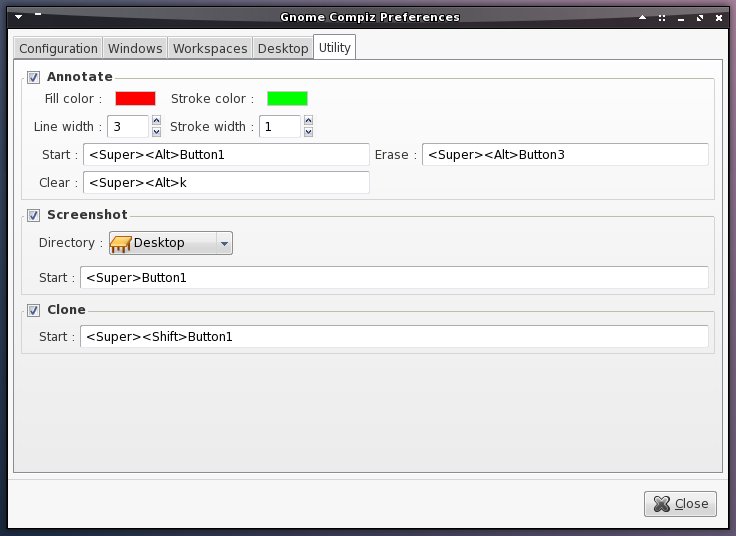
Task: Pick the red Fill color swatch
Action: 135,99
